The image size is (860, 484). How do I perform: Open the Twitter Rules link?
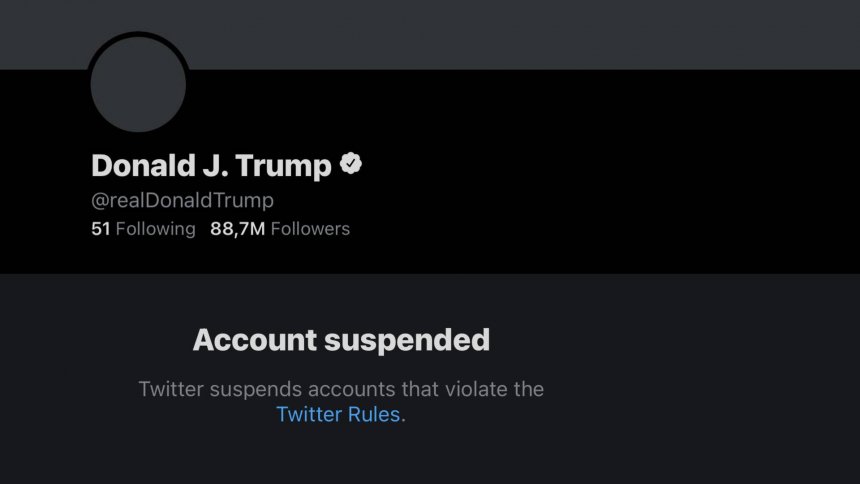click(x=338, y=415)
